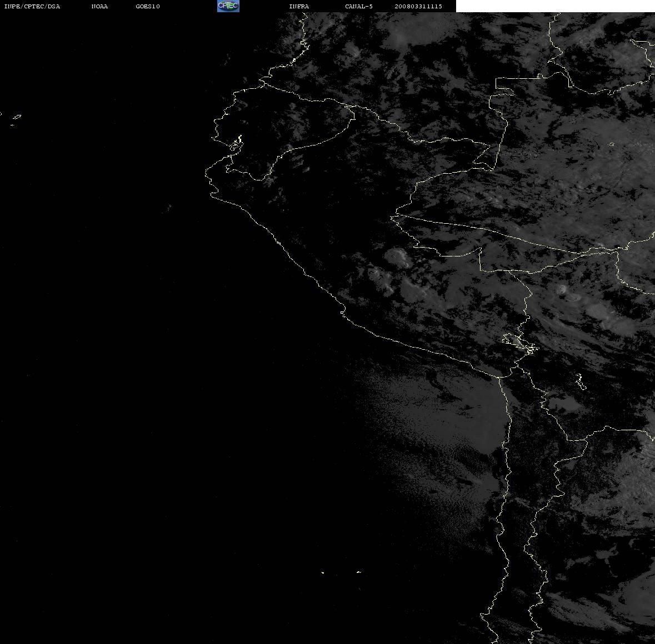Select the Lake Poopó outline south of Titicaca
The image size is (655, 644).
(x=581, y=381)
